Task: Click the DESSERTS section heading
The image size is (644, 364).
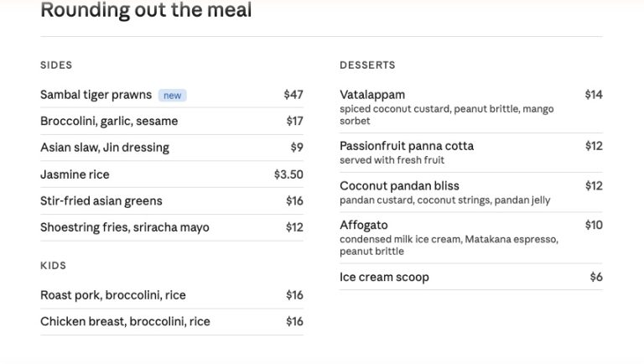Action: click(x=367, y=65)
